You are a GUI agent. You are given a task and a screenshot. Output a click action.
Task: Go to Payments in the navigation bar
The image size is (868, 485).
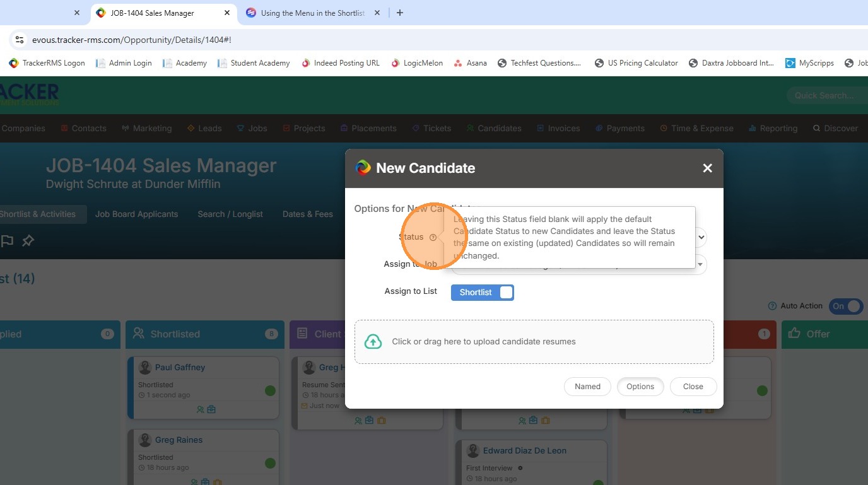620,128
